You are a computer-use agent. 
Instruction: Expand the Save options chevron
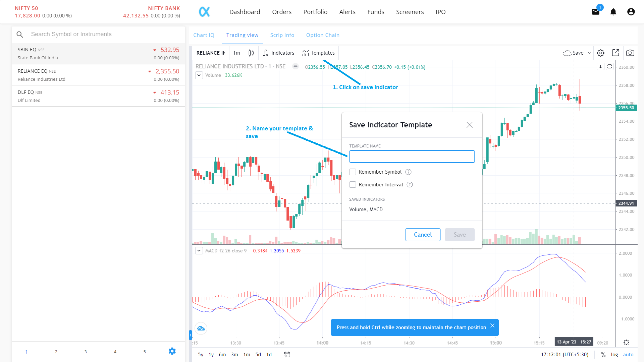click(x=589, y=53)
